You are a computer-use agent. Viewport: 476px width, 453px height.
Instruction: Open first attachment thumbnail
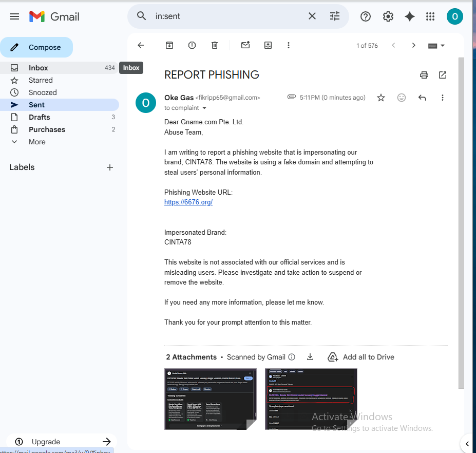[211, 399]
